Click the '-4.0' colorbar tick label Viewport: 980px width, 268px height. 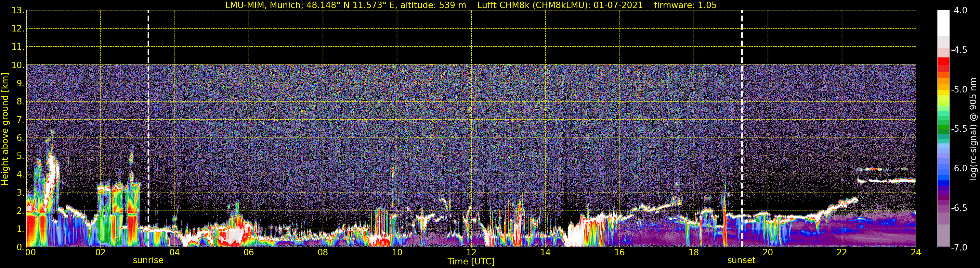(959, 11)
